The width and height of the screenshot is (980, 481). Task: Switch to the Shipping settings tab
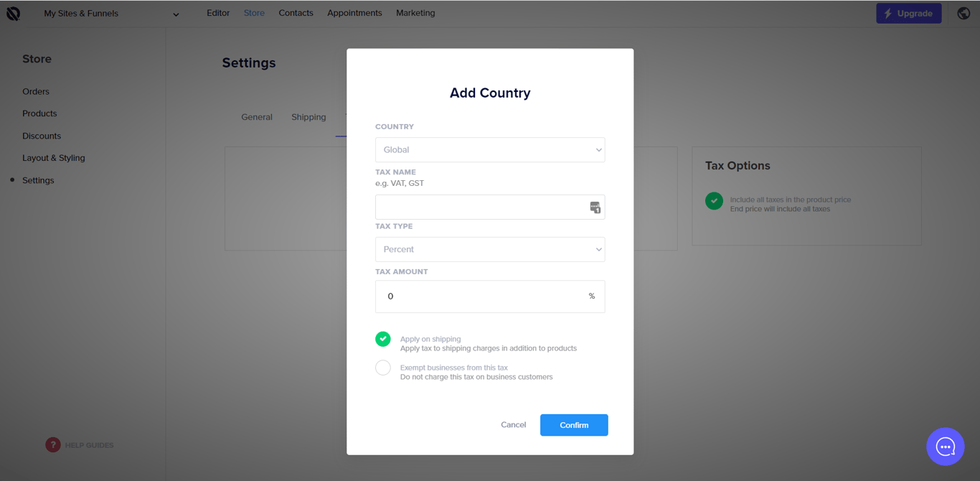point(308,117)
